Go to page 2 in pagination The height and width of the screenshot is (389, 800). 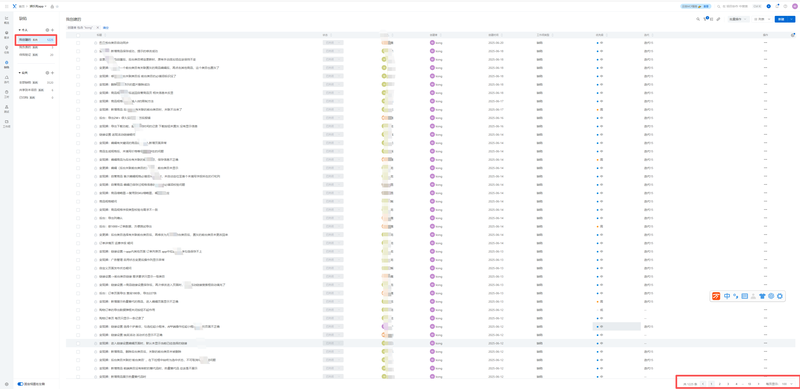click(719, 383)
